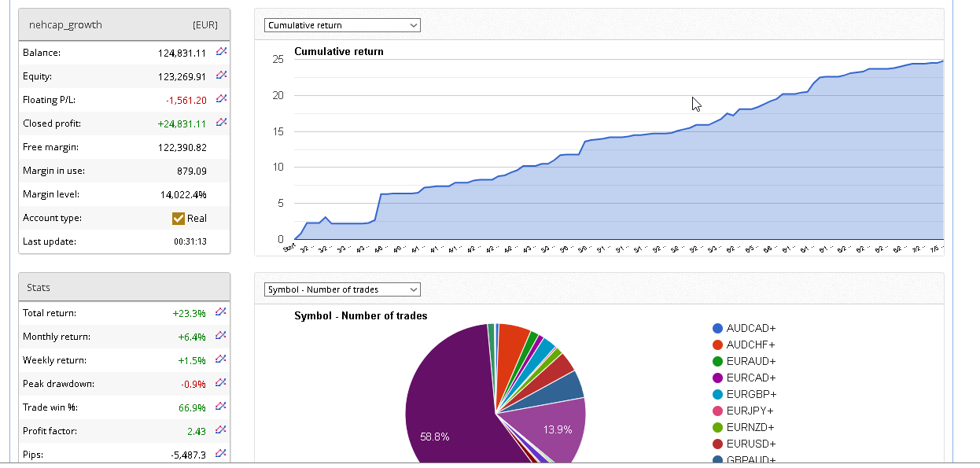Click chart icon next to Balance

coord(221,52)
